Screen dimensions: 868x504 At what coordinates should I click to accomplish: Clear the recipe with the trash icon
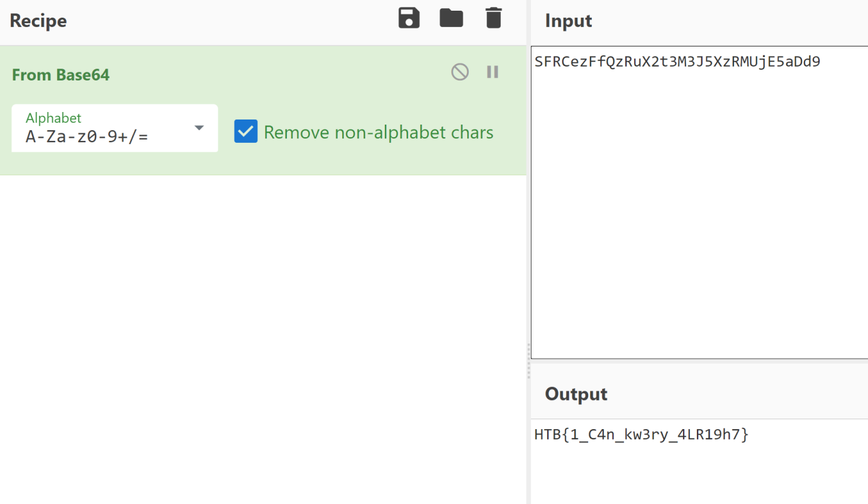pyautogui.click(x=494, y=19)
